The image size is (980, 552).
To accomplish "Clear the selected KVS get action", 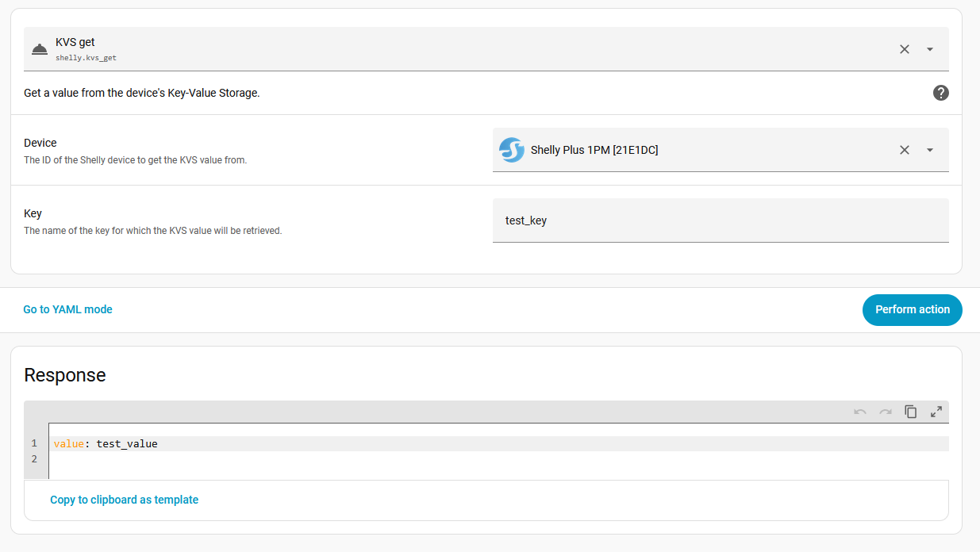I will coord(904,49).
